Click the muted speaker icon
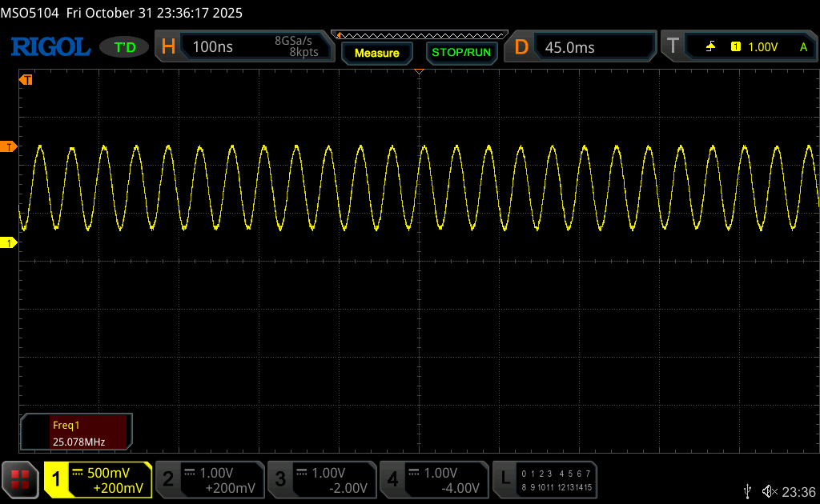Viewport: 820px width, 504px height. 770,491
